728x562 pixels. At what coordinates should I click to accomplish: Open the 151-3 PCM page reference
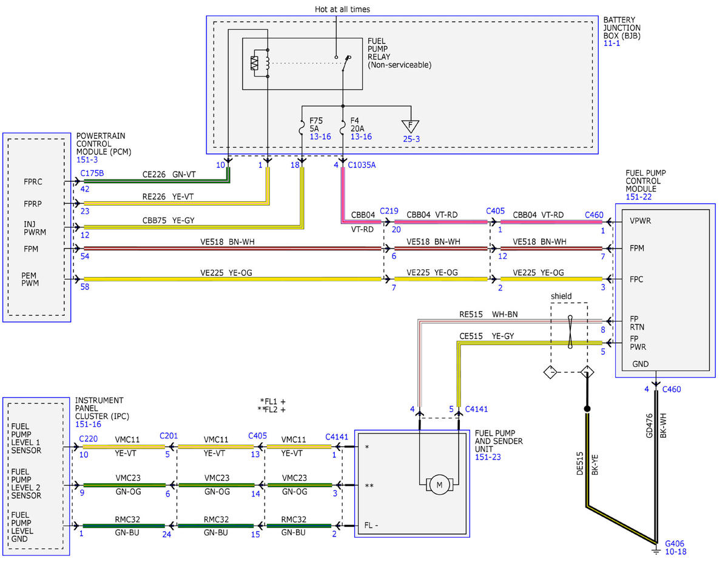tap(88, 159)
